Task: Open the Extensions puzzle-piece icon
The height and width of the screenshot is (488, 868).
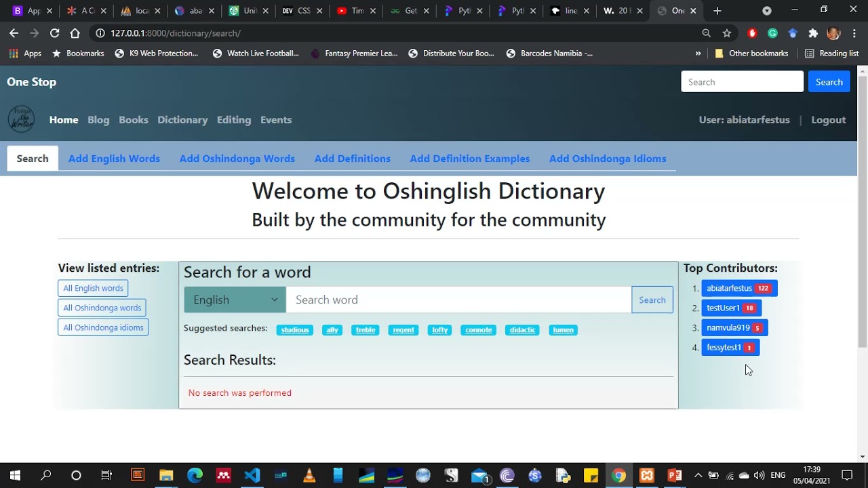Action: coord(813,33)
